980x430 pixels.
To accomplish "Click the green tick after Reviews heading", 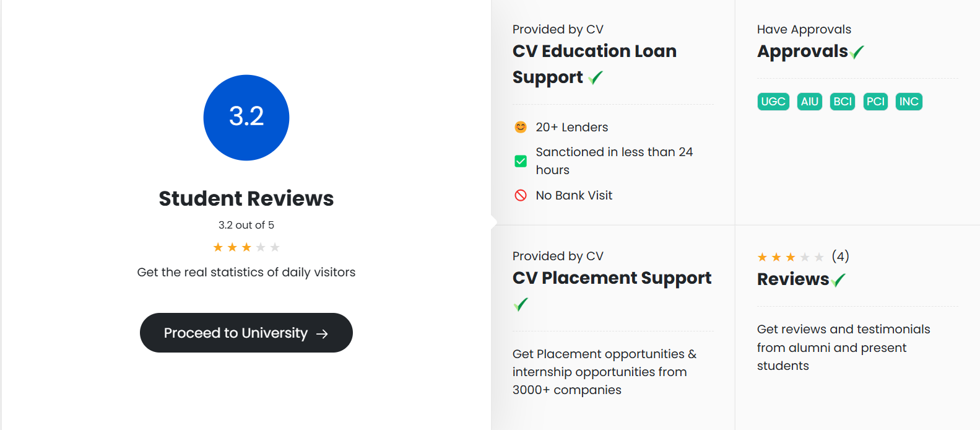I will click(838, 280).
